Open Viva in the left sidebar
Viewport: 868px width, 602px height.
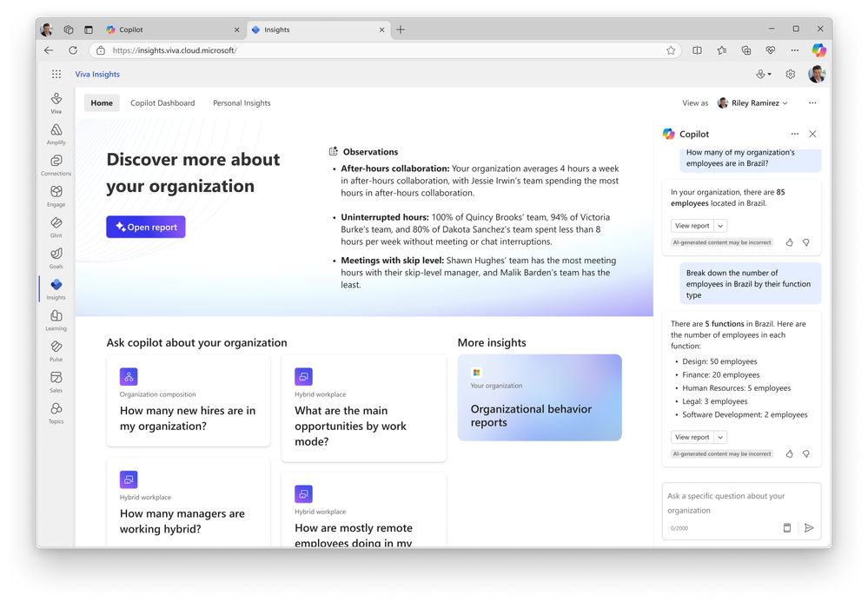coord(56,103)
